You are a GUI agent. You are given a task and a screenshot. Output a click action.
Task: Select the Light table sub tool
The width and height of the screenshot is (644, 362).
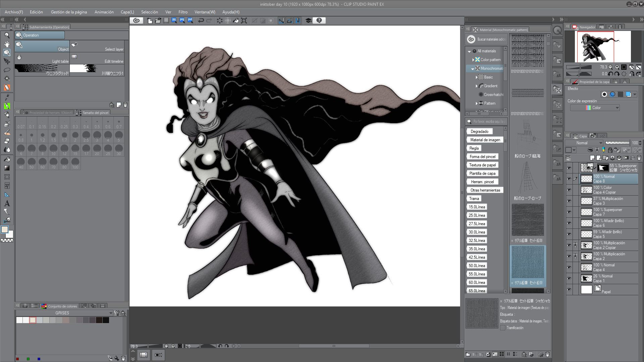42,58
